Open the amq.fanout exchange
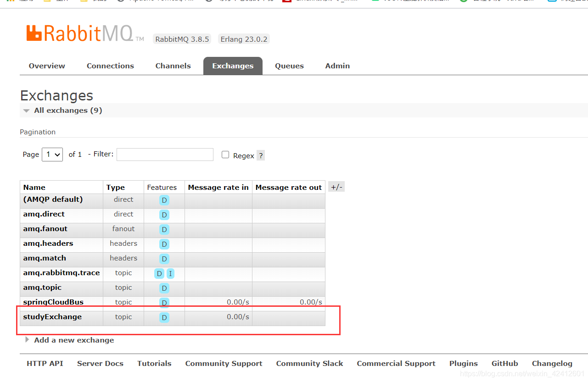This screenshot has width=588, height=382. (x=45, y=229)
